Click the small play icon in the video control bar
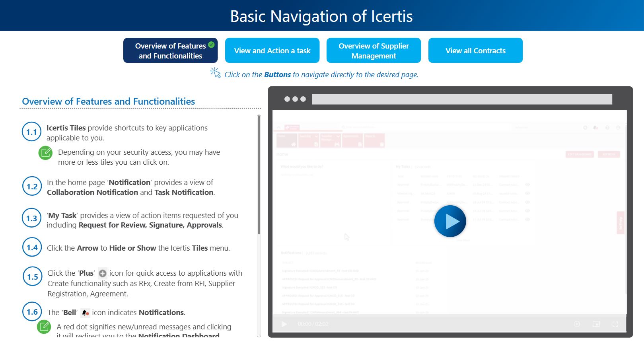Screen dimensions: 644x362 (284, 324)
